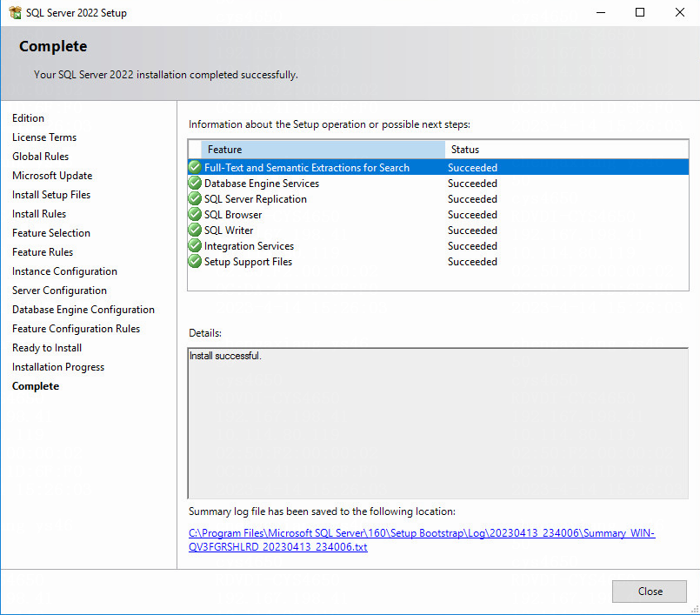This screenshot has height=615, width=700.
Task: Click green check icon beside SQL Browser
Action: click(x=195, y=214)
